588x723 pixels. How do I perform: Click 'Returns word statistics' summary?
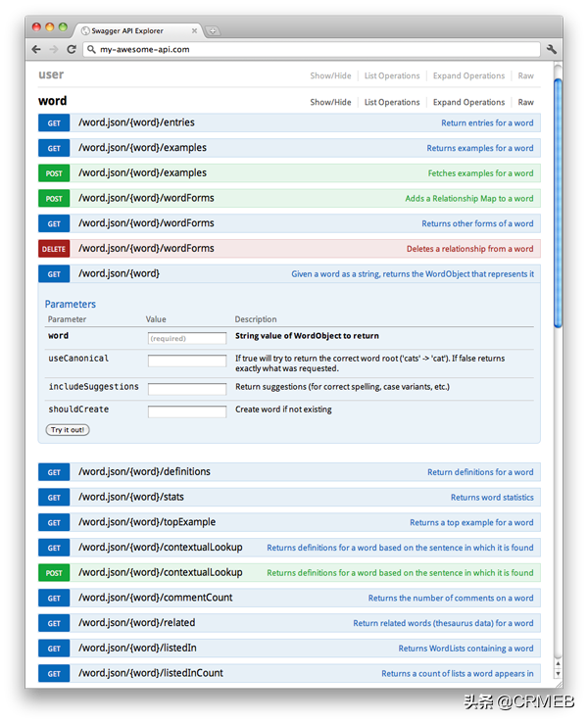pos(492,498)
